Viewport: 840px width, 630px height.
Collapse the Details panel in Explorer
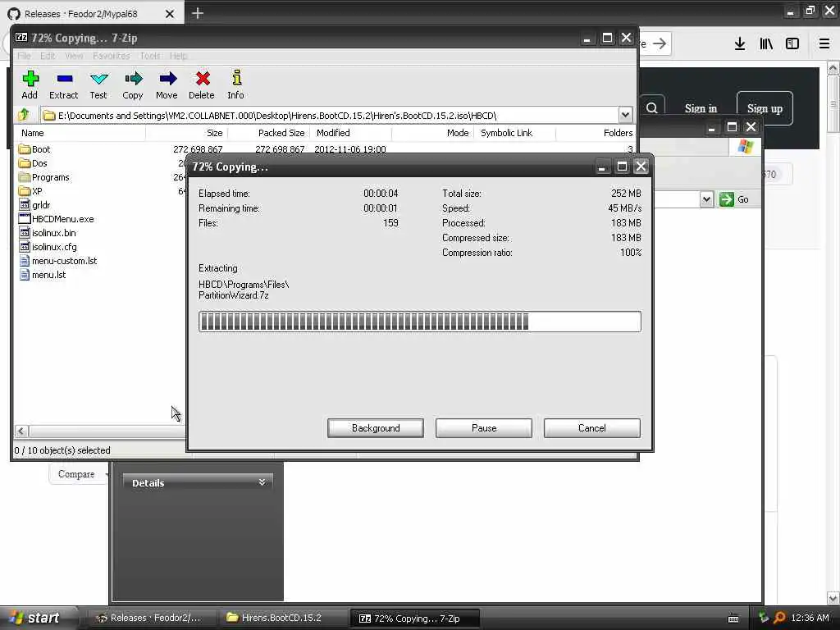262,482
